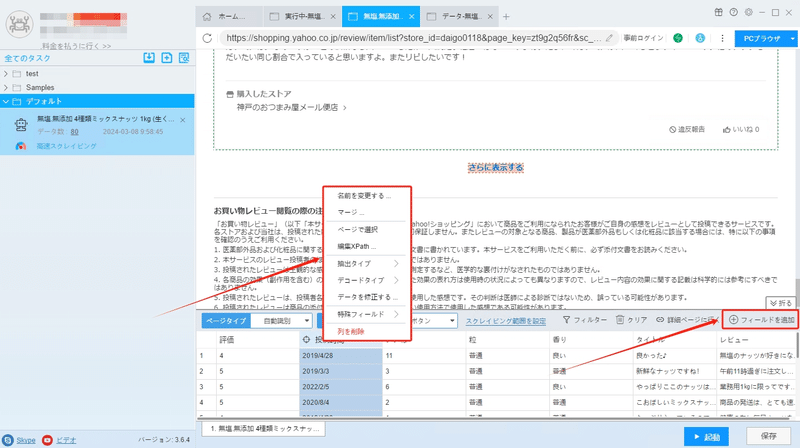The height and width of the screenshot is (448, 800).
Task: Close the mixed nuts task in sidebar
Action: (x=183, y=120)
